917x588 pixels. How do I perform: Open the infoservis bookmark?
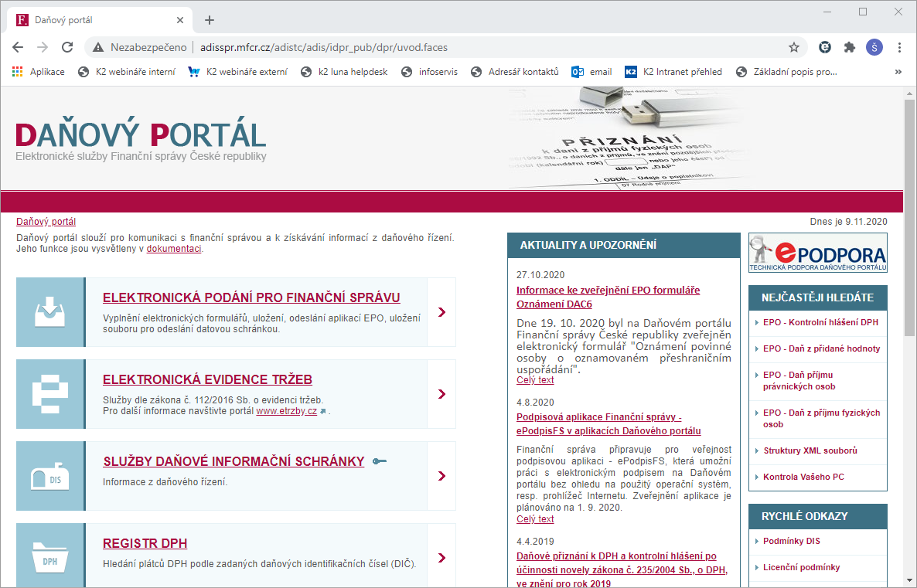tap(429, 72)
